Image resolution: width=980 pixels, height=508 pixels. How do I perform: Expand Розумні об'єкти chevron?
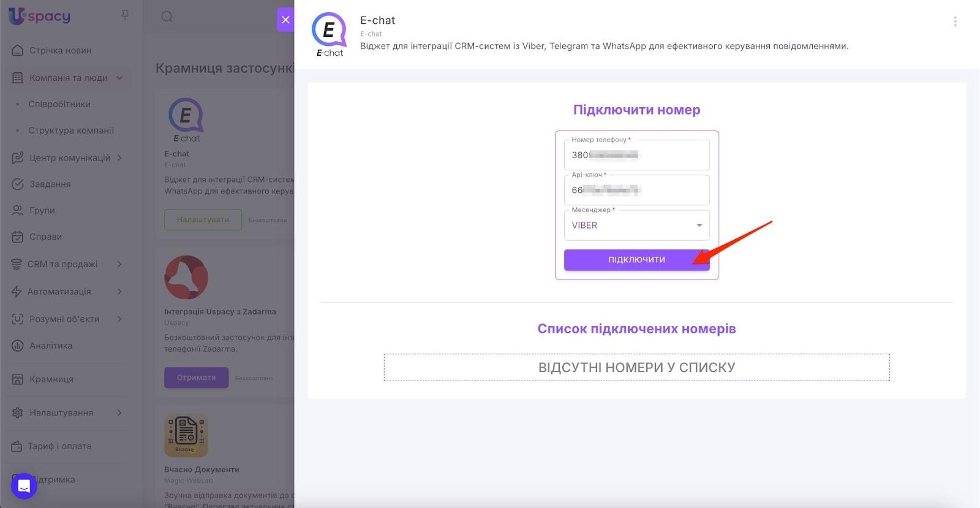pos(119,319)
